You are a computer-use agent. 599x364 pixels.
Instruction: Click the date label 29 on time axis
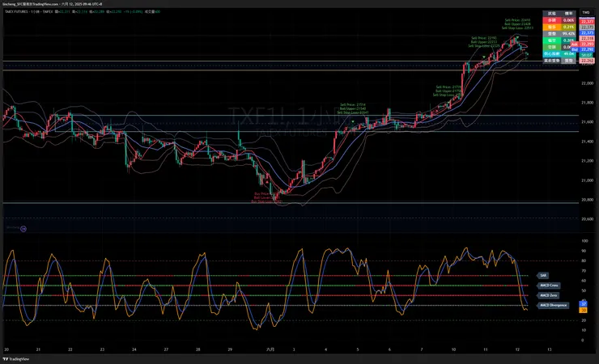[x=230, y=349]
